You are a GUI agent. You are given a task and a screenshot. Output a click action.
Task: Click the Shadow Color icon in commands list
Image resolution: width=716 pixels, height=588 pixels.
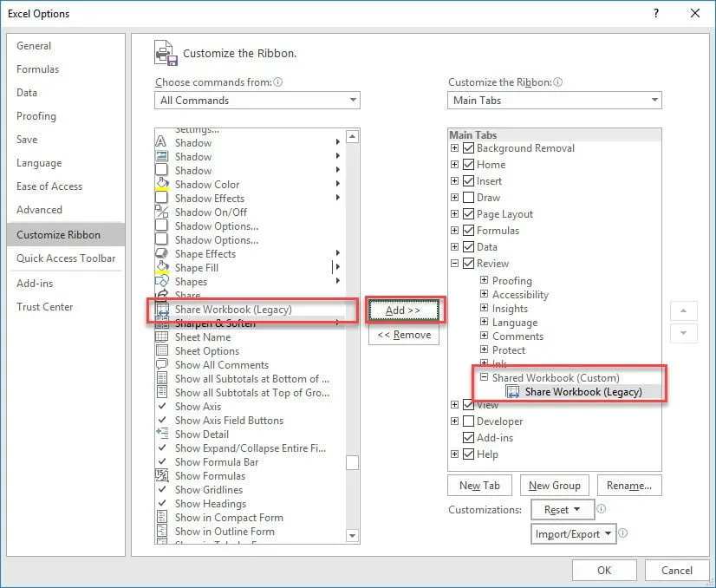pos(161,185)
